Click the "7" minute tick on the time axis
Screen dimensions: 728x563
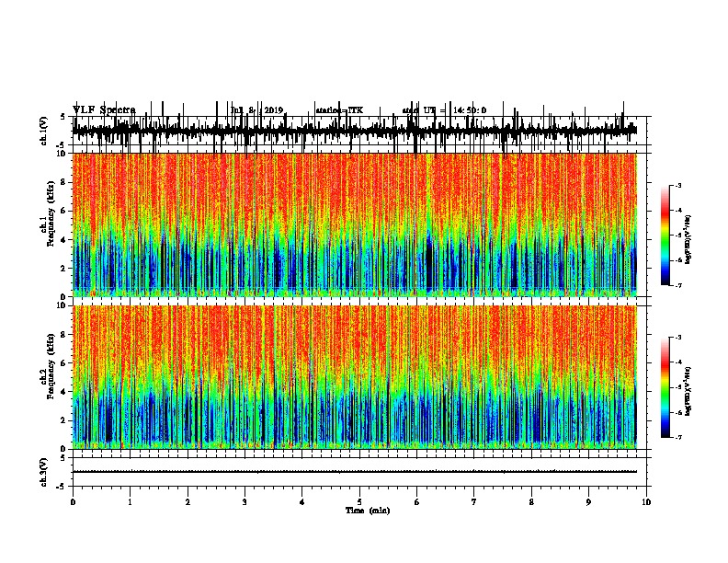click(x=474, y=502)
